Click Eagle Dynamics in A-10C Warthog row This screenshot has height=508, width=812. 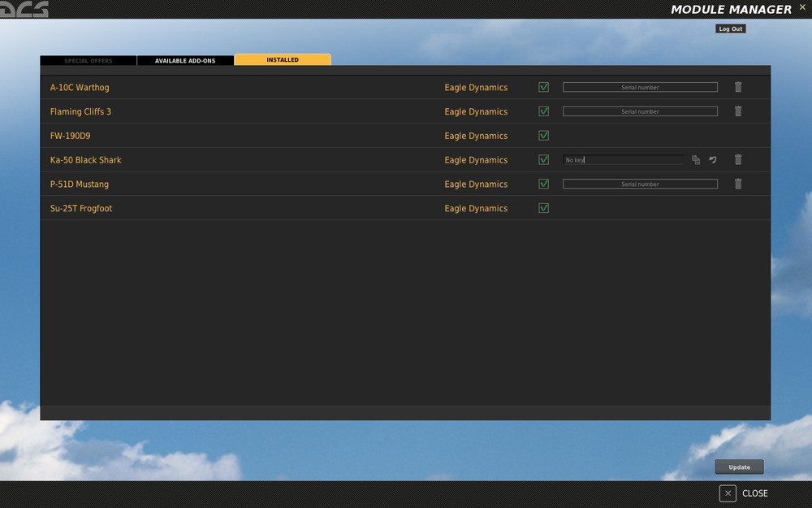coord(476,88)
